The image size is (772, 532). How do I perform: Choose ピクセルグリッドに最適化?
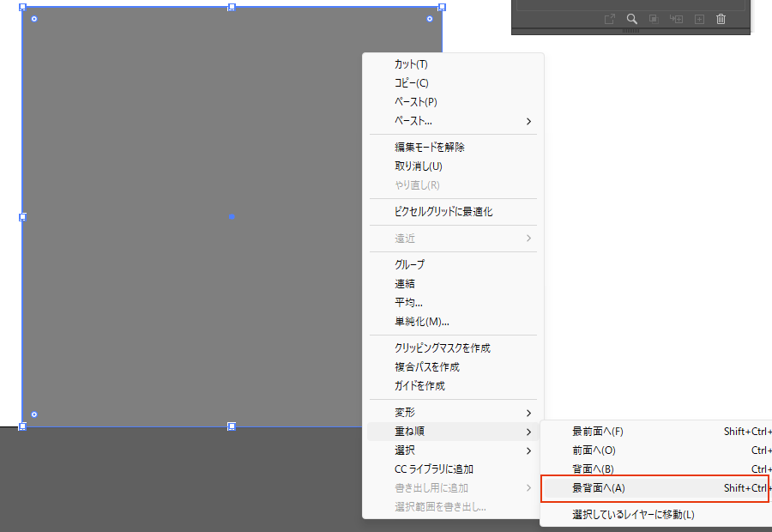[x=453, y=211]
